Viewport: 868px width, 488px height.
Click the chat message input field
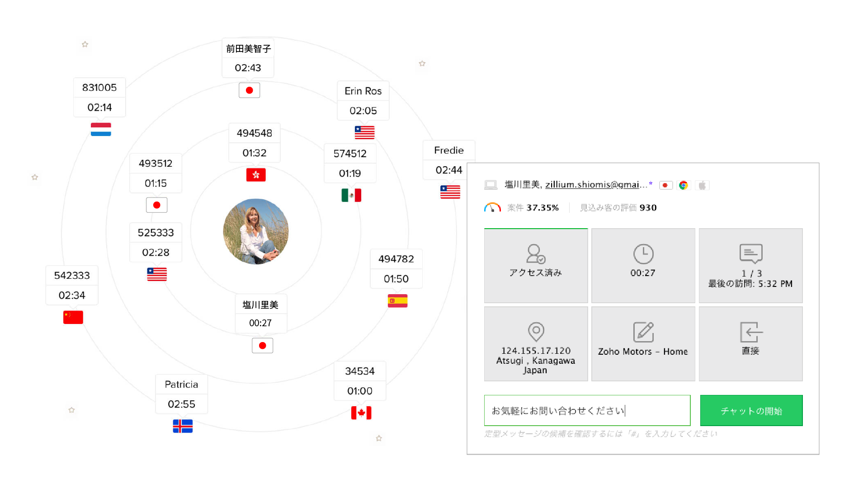pyautogui.click(x=587, y=410)
